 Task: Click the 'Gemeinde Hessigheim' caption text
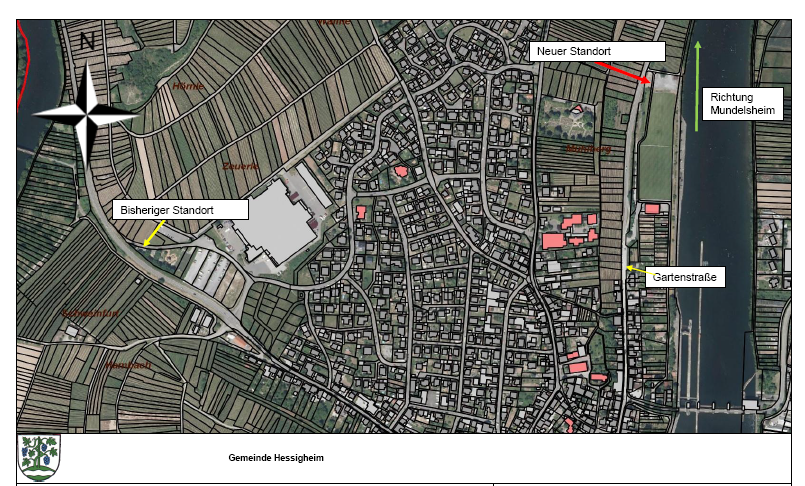tap(276, 458)
